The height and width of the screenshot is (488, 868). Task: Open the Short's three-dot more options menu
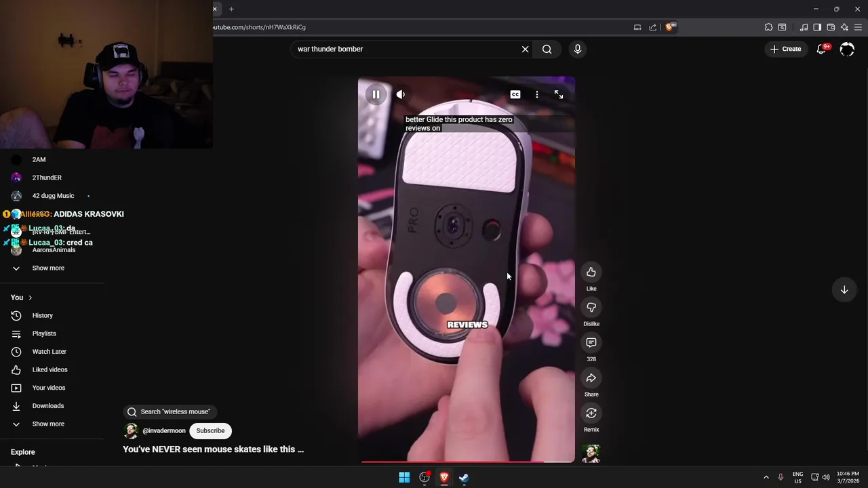click(537, 95)
